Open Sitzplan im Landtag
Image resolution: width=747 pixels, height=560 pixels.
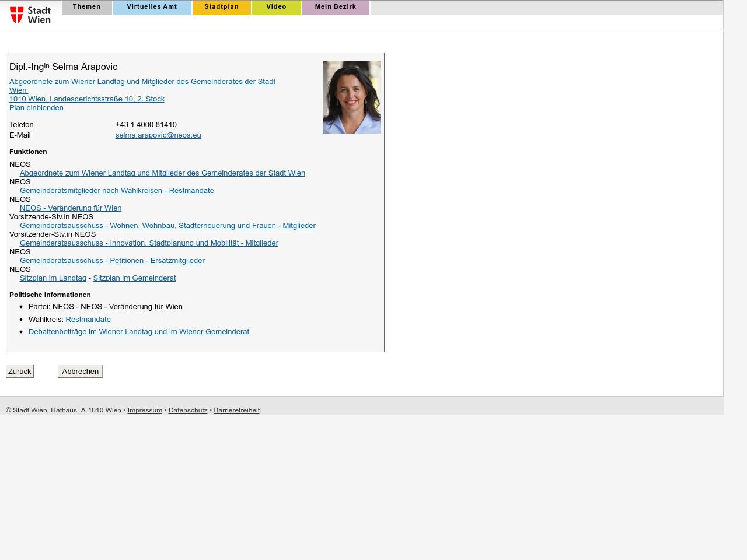(53, 278)
